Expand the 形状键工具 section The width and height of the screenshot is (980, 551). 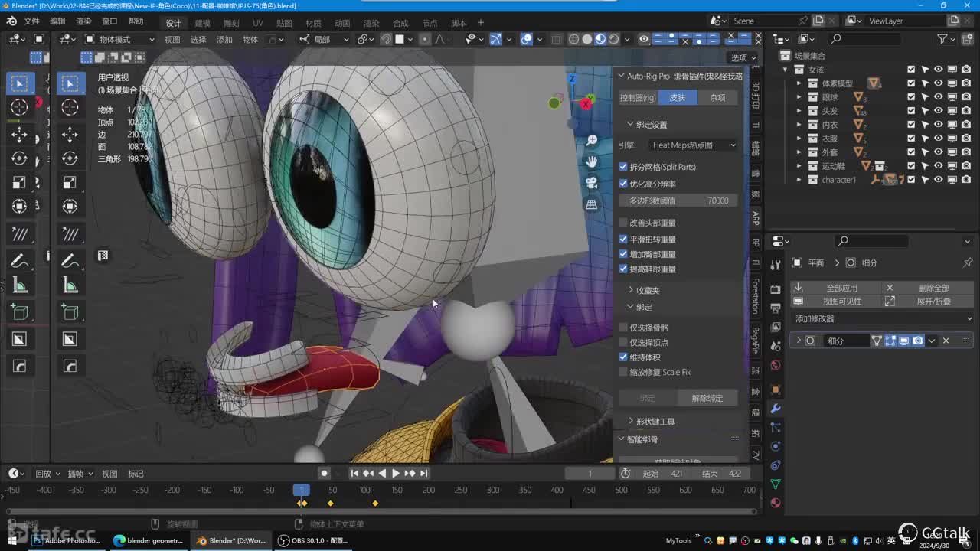click(x=652, y=422)
